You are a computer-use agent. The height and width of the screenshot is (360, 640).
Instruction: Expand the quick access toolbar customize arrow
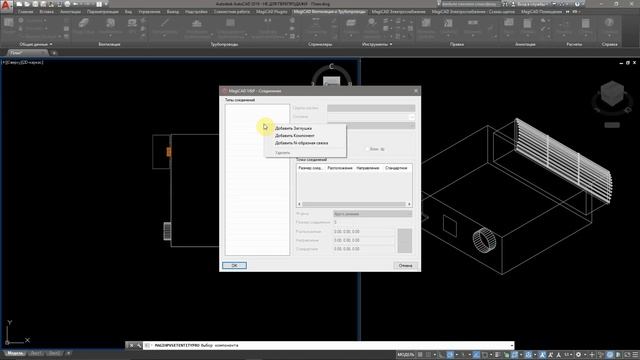(x=107, y=4)
